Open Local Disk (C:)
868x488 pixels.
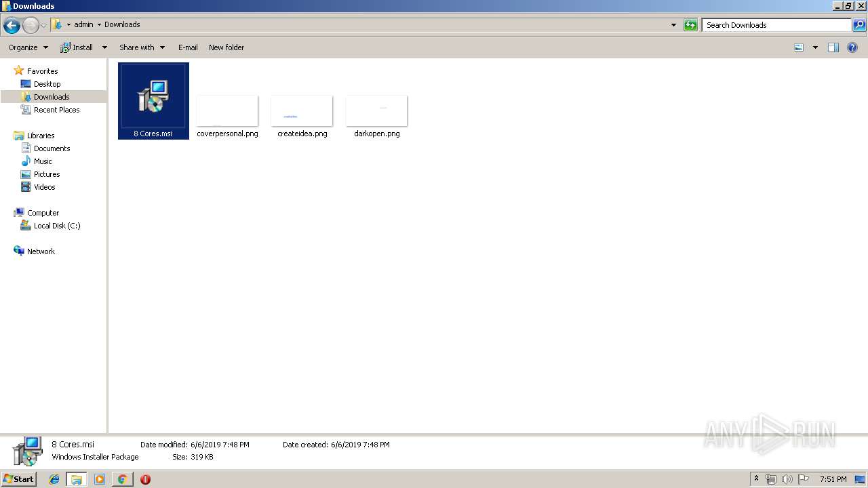coord(57,226)
